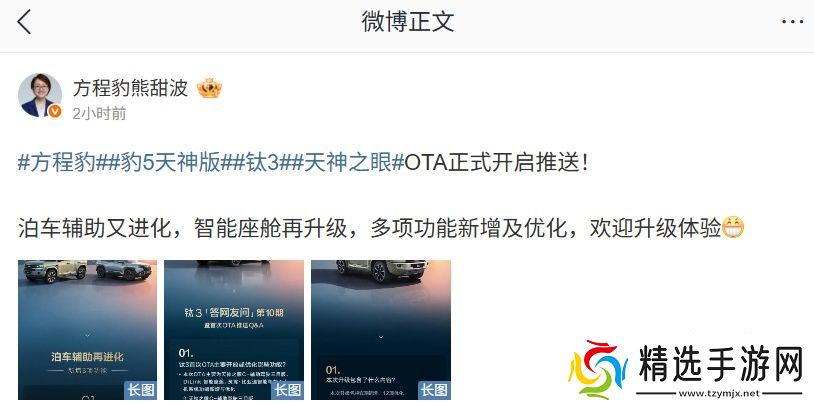
Task: Tap the gold crown membership badge
Action: point(209,89)
